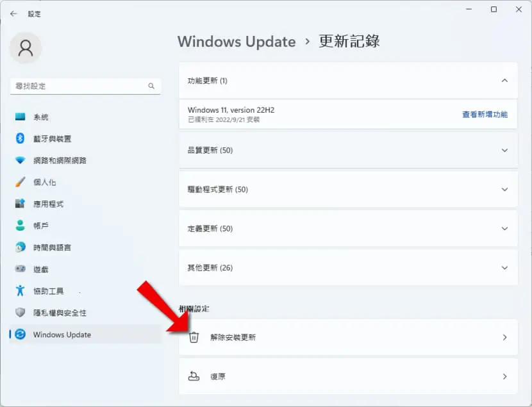
Task: Click the trash can icon for 解除安裝更新
Action: pyautogui.click(x=194, y=337)
